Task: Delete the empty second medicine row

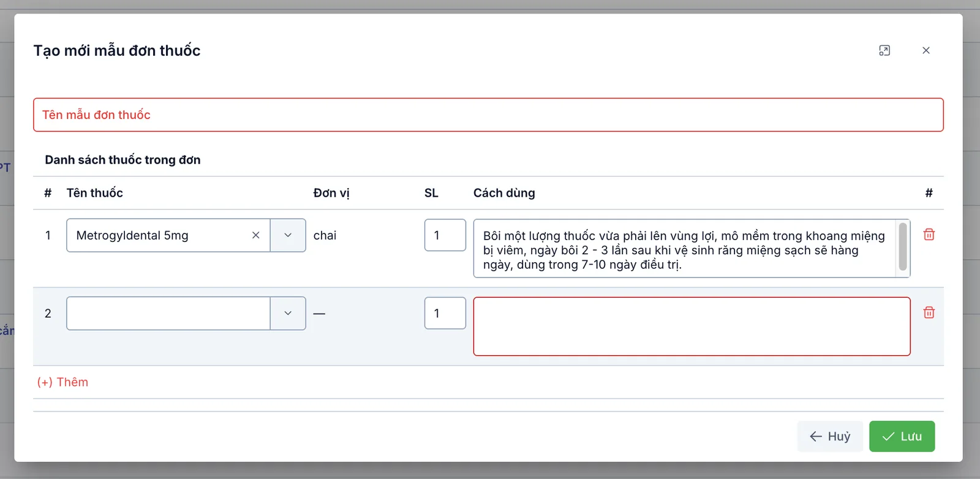Action: (929, 312)
